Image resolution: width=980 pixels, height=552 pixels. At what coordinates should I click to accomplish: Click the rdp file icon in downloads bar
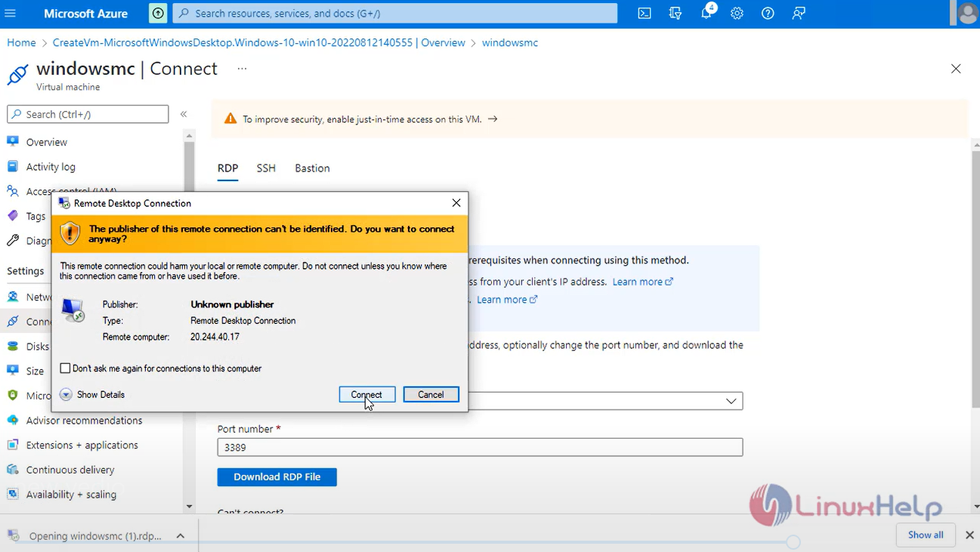click(14, 535)
